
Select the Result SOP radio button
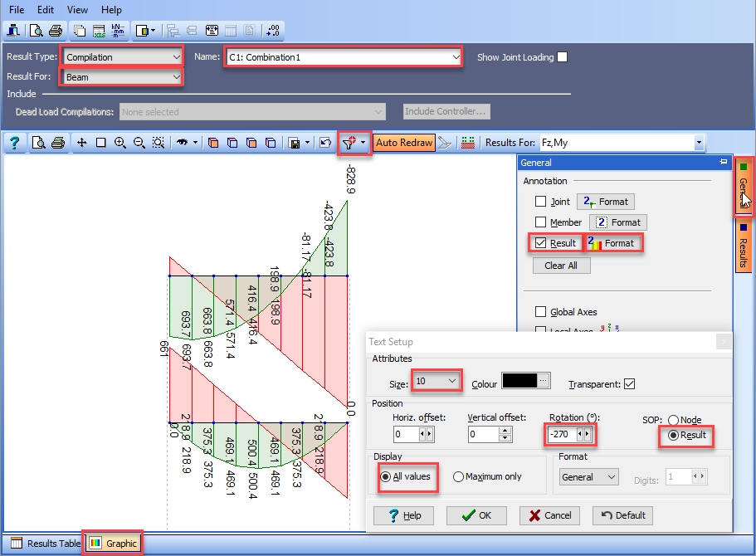pyautogui.click(x=673, y=436)
